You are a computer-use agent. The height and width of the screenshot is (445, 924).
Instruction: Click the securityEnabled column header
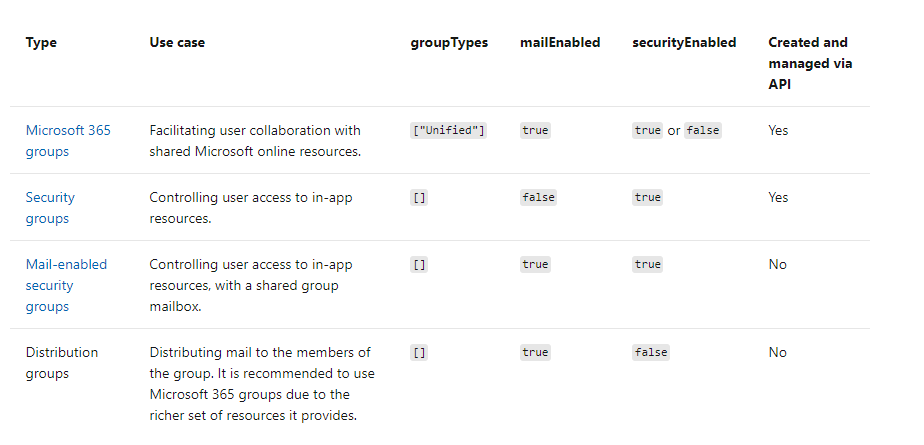pos(684,42)
